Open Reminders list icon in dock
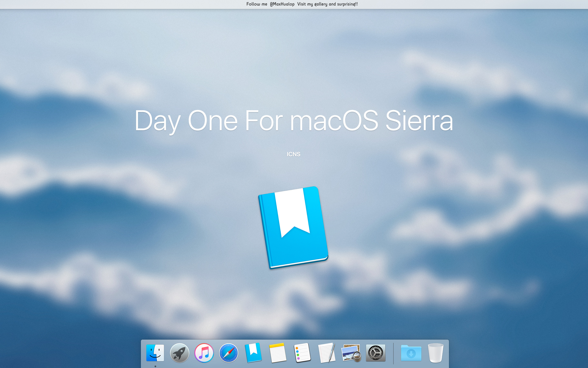Screen dimensions: 588x368 point(302,353)
